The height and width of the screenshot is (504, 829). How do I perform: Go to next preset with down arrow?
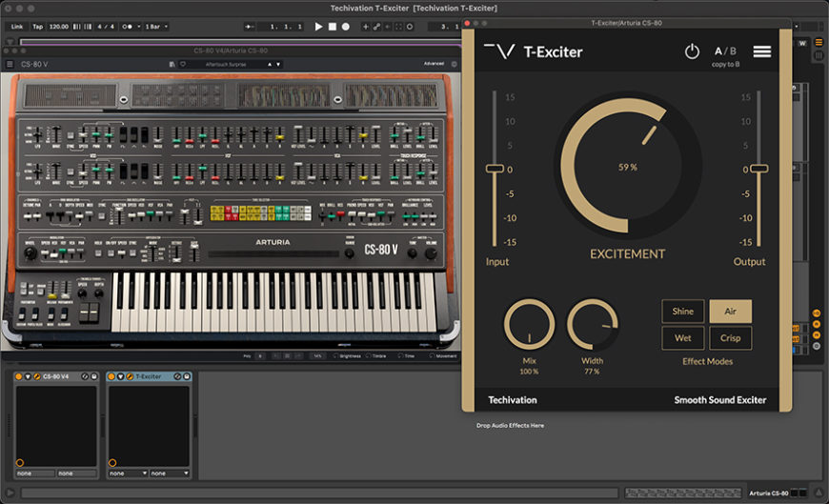[278, 65]
